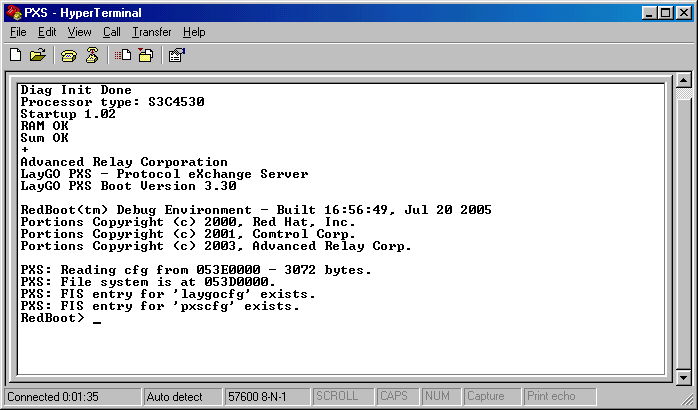This screenshot has height=410, width=698.
Task: Close the PXS HyperTerminal window
Action: click(683, 13)
